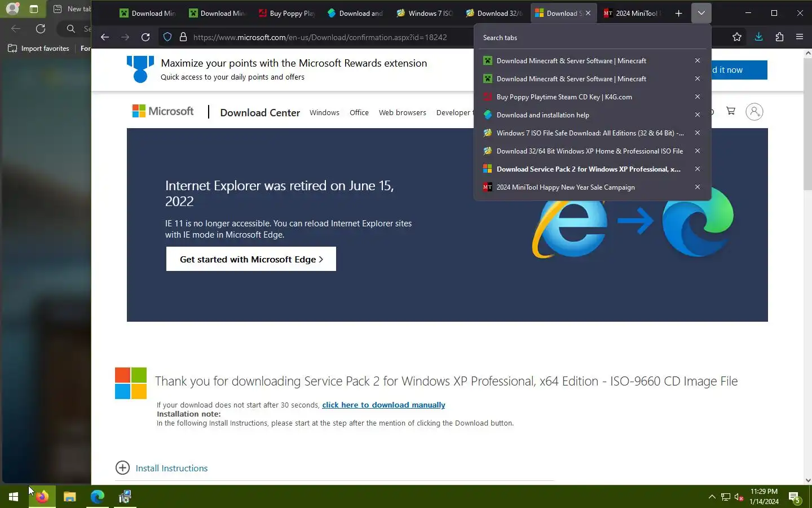Switch to the 2024 MiniTool tab
The height and width of the screenshot is (508, 812).
(x=632, y=13)
